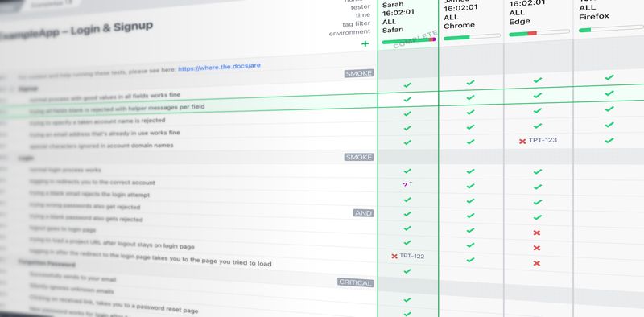
Task: Click the SMOKE tag on the Login row
Action: (x=358, y=157)
